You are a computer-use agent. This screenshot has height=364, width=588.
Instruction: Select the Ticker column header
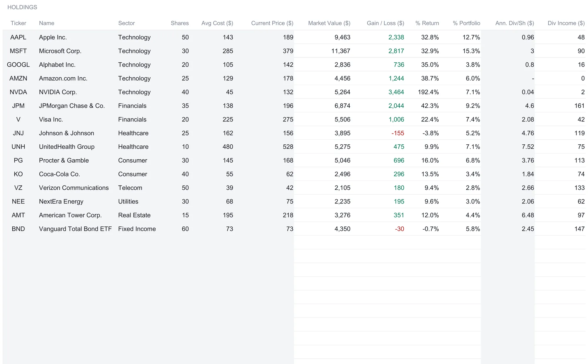tap(18, 23)
